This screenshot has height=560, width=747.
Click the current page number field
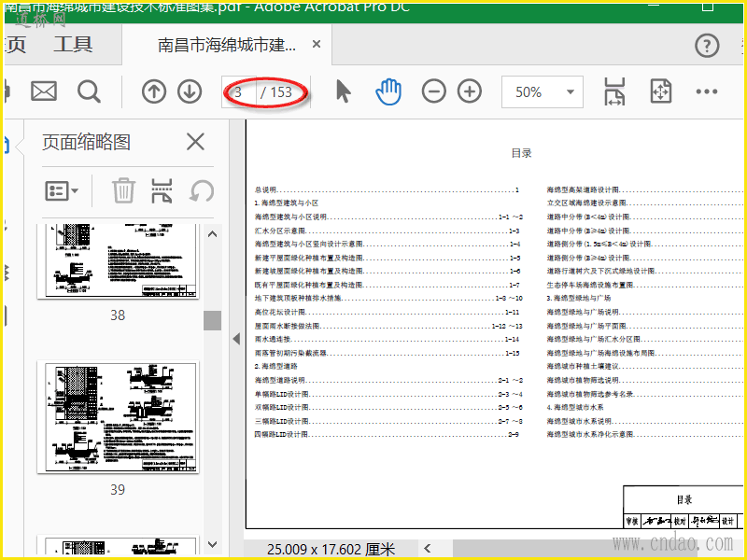(240, 91)
